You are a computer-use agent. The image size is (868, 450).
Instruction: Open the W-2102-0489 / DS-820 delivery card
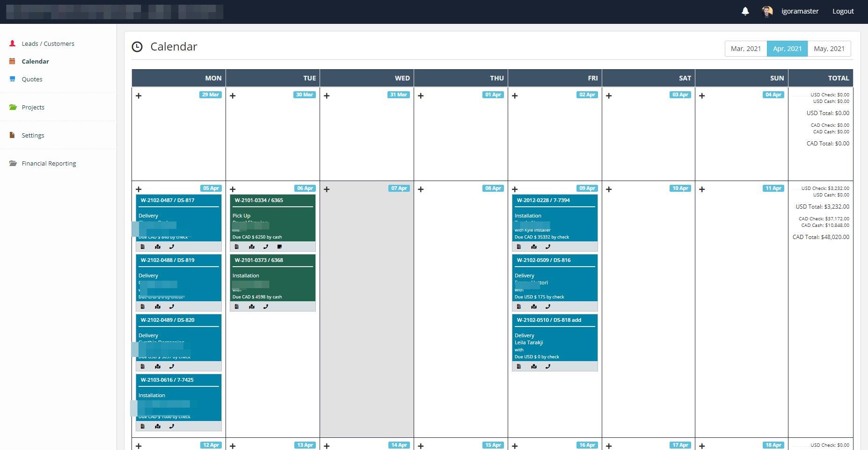pyautogui.click(x=178, y=320)
